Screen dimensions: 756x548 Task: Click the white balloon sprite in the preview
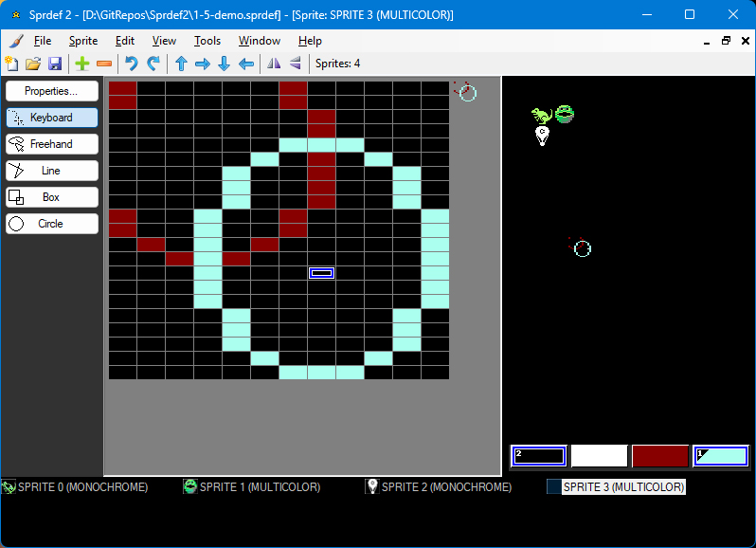coord(543,136)
